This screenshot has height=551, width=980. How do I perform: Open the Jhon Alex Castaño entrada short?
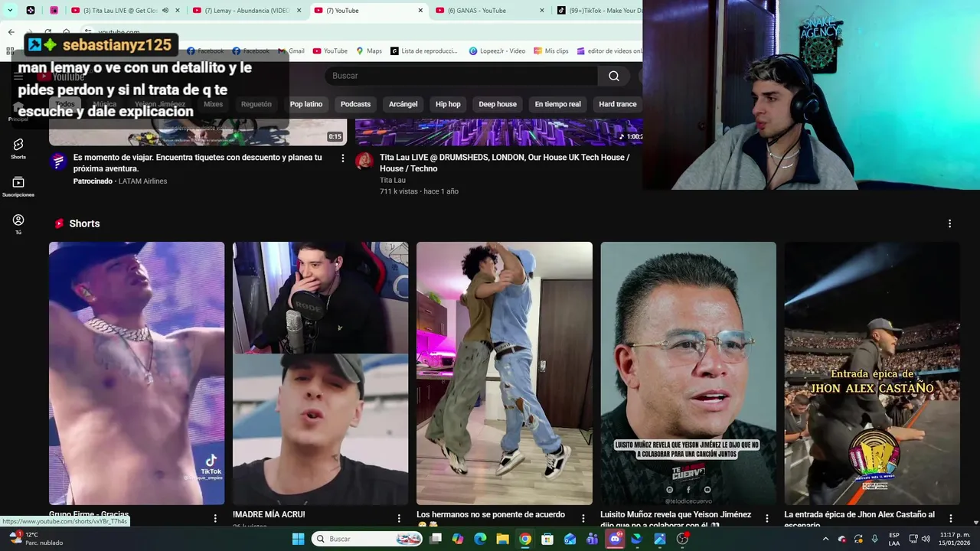click(871, 373)
